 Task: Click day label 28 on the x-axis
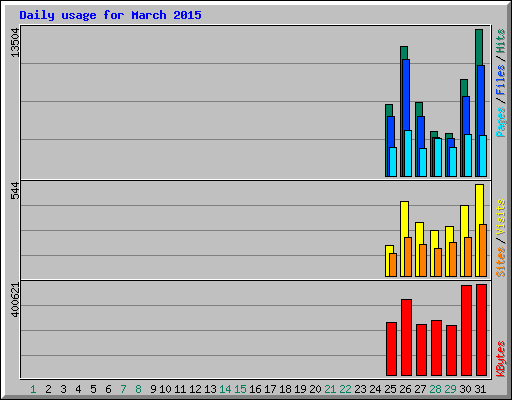tap(435, 389)
